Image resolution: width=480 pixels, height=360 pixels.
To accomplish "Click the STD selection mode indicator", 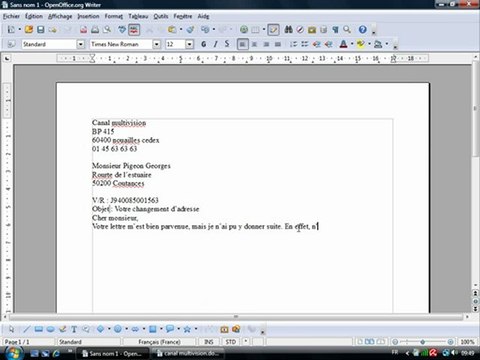I will point(231,342).
